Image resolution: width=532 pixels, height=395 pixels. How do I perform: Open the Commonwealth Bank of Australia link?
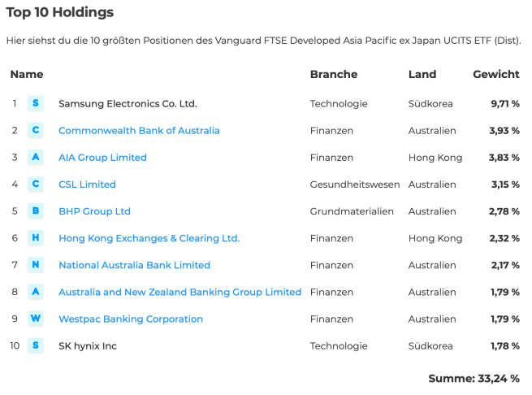pyautogui.click(x=139, y=131)
